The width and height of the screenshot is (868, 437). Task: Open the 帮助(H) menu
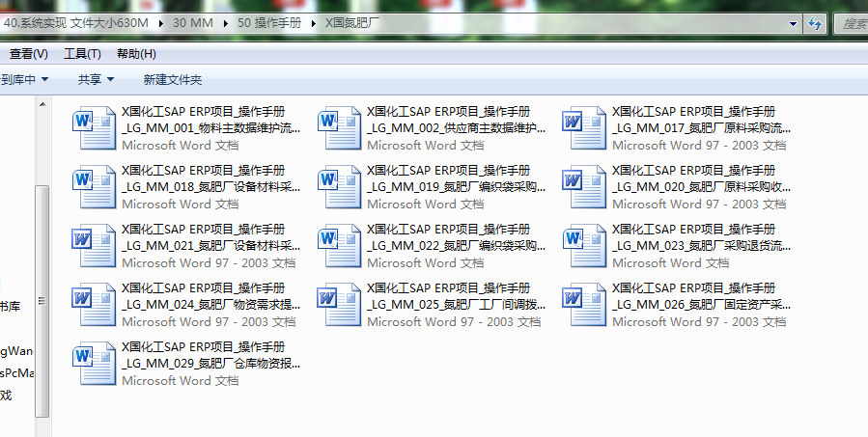[x=135, y=53]
